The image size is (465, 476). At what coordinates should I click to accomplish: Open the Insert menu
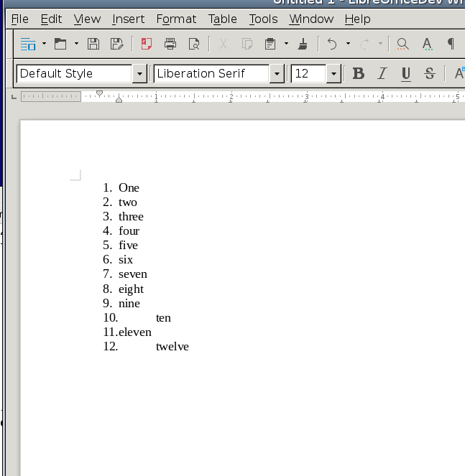click(x=128, y=19)
